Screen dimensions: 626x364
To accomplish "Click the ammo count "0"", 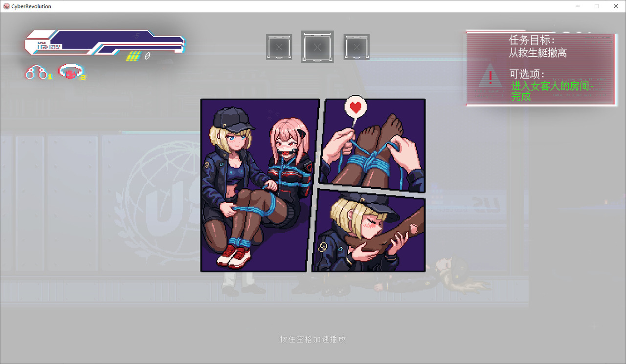I will (x=147, y=56).
